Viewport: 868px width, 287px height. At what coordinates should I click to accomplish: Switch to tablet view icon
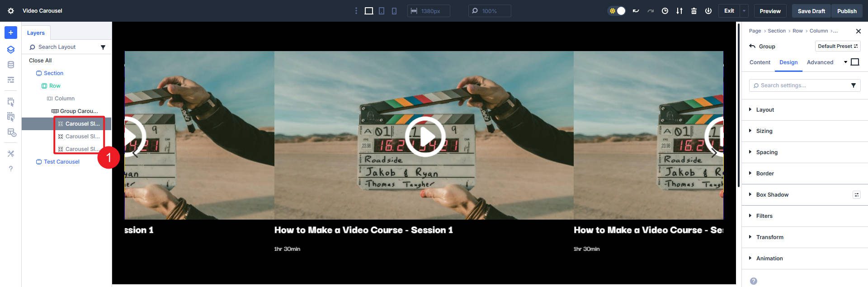click(x=382, y=11)
